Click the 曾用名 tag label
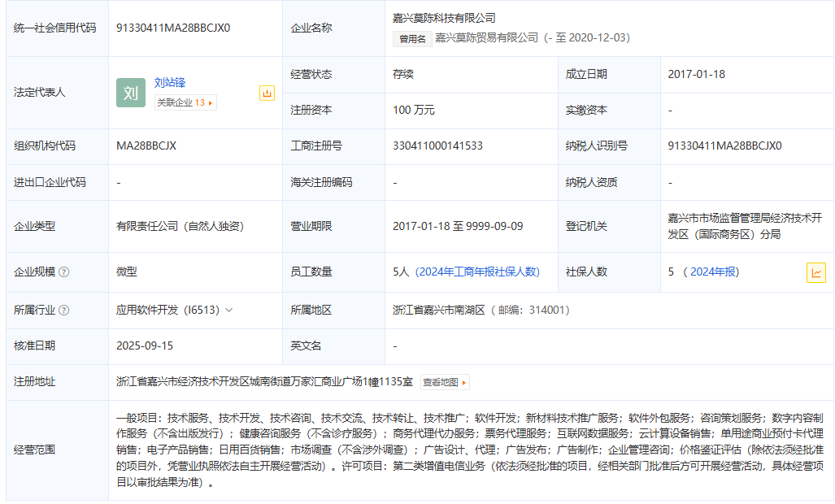835x504 pixels. tap(411, 38)
